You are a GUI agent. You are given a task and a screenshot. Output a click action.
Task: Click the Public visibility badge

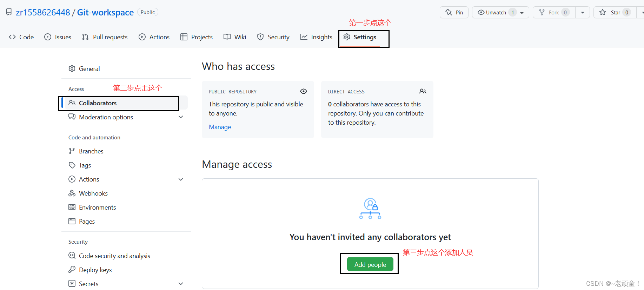point(148,12)
